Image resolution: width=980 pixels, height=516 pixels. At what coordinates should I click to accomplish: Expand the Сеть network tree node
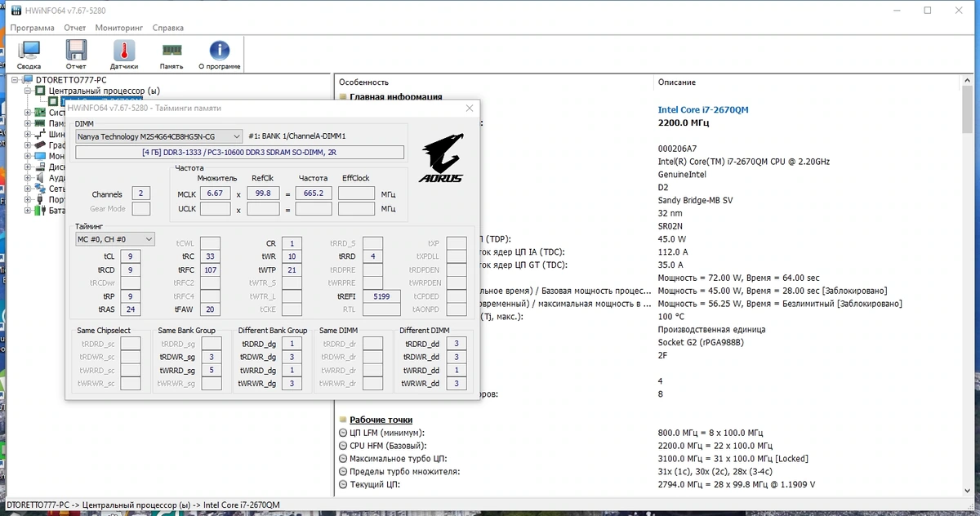click(28, 188)
